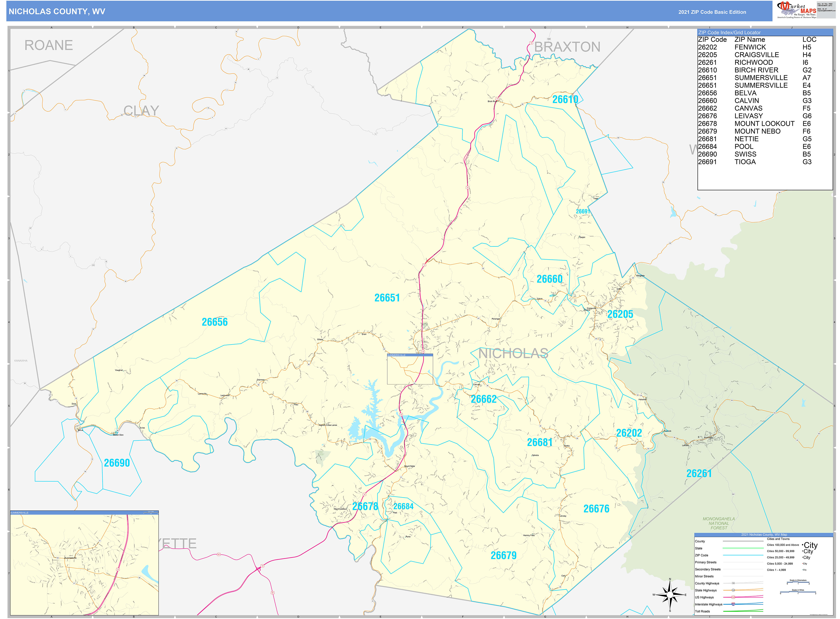840x619 pixels.
Task: Select the Primary Streets legend entry
Action: point(729,562)
